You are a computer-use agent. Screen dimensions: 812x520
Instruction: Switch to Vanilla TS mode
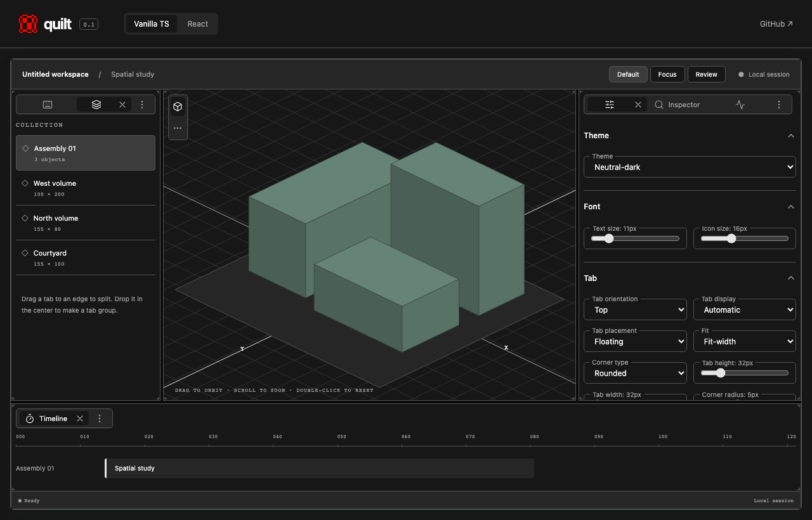point(152,24)
